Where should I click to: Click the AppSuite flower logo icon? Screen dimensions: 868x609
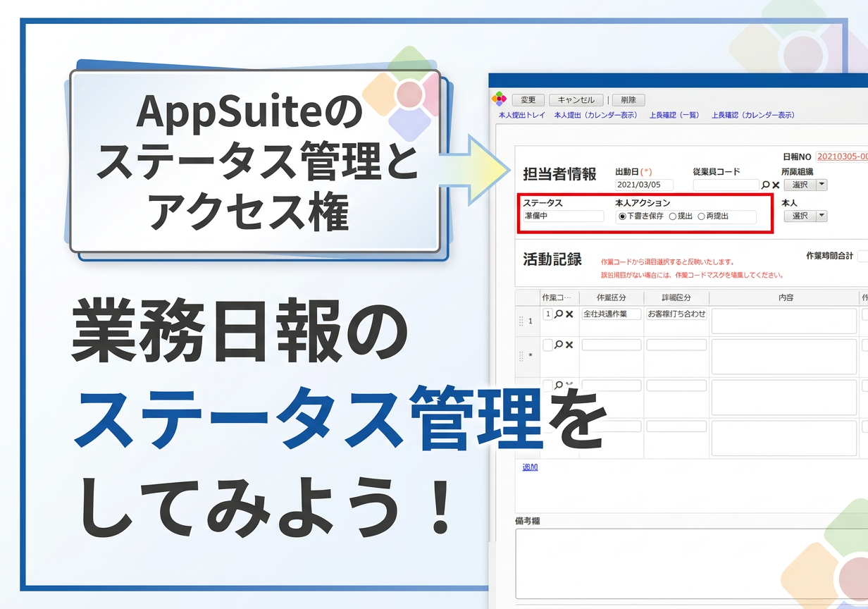click(x=498, y=99)
